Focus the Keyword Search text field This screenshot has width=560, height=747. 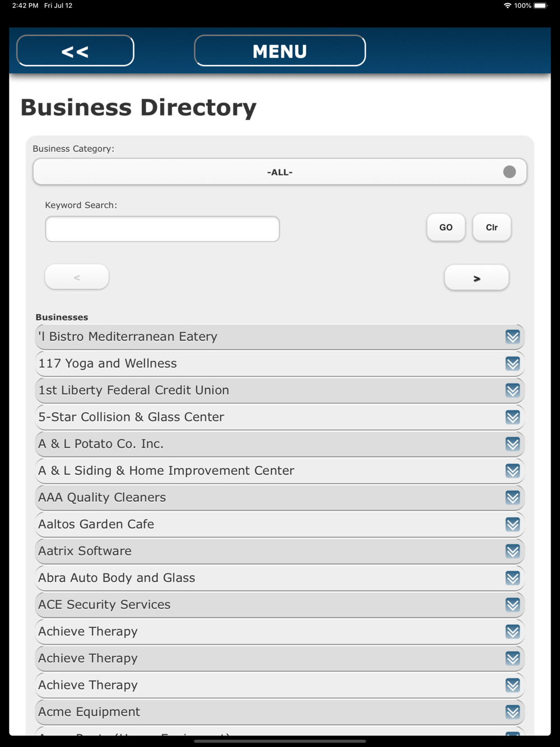162,229
